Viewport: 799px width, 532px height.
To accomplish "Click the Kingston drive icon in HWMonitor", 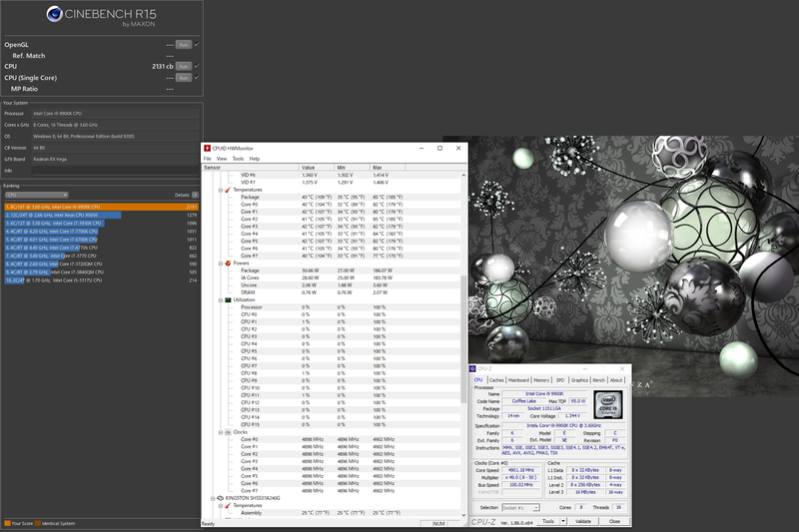I will (220, 498).
